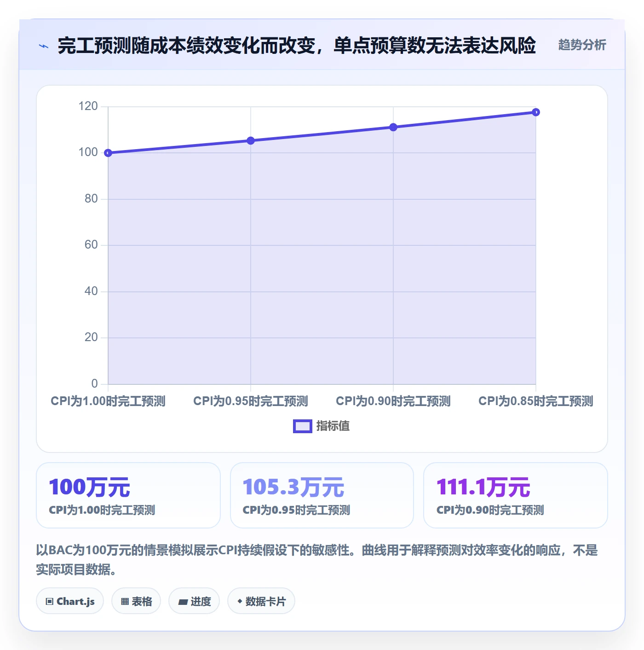644x650 pixels.
Task: Click the x-axis label CPI为0.90时完工预测
Action: 393,401
